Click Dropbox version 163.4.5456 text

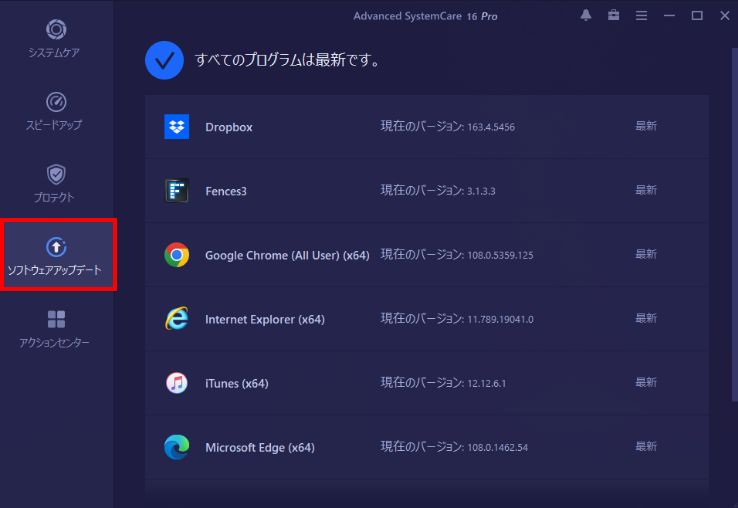pos(448,126)
